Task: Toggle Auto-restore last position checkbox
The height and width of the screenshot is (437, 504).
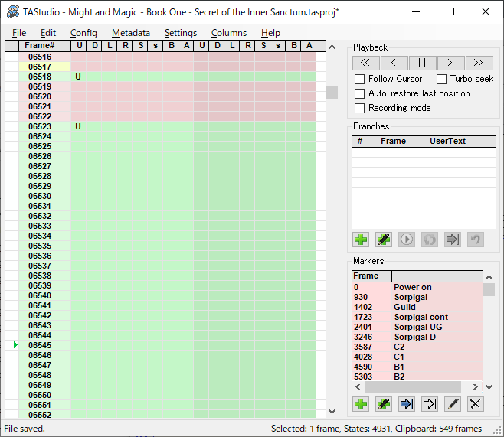Action: coord(359,93)
